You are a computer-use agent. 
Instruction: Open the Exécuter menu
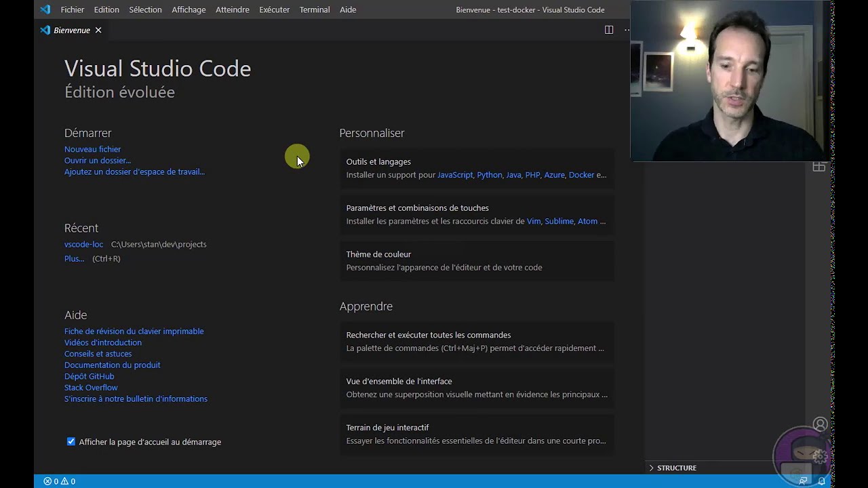pos(275,9)
